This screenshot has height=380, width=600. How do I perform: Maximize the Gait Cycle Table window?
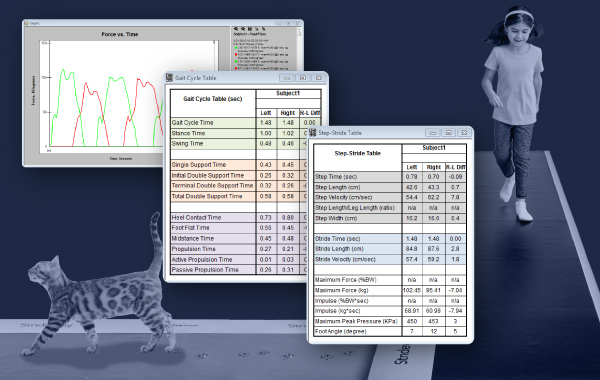303,78
